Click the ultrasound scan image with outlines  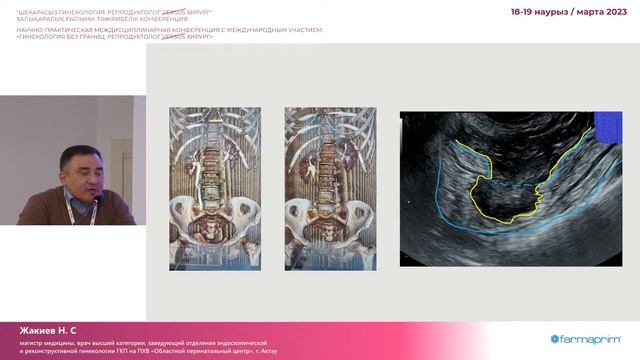[x=511, y=189]
